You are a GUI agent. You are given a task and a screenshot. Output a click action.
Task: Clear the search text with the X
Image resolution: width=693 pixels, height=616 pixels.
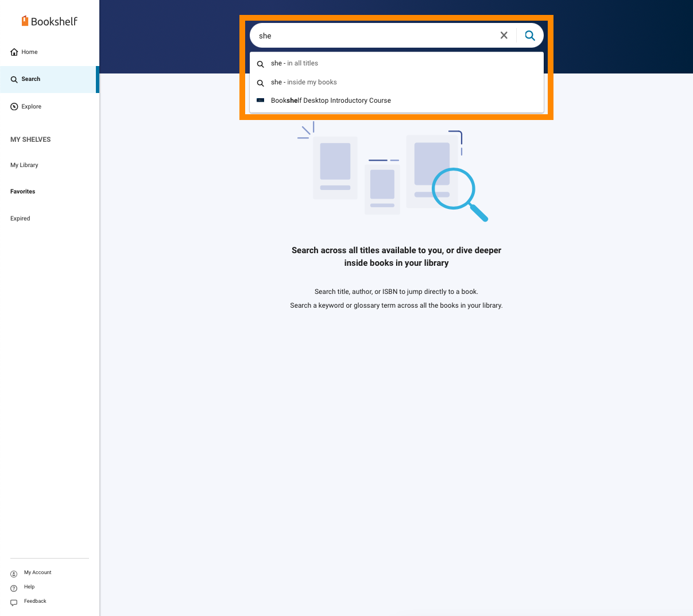tap(504, 36)
